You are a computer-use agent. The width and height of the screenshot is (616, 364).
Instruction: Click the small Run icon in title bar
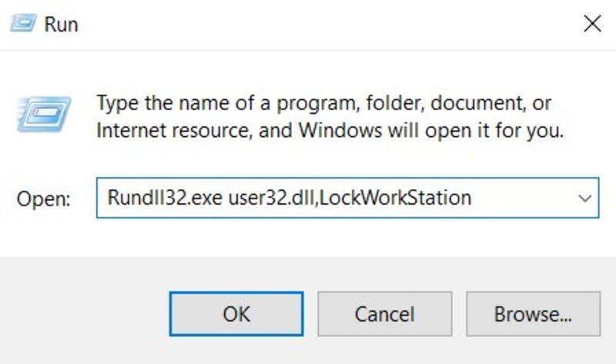coord(22,24)
